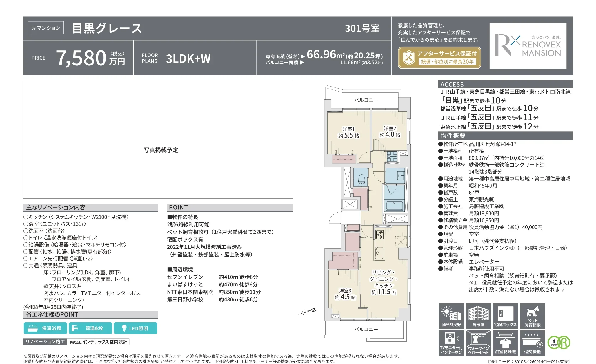Click the 浴室乾燥機 bathroom dryer icon
Screen dimensions: 596x364
505,343
